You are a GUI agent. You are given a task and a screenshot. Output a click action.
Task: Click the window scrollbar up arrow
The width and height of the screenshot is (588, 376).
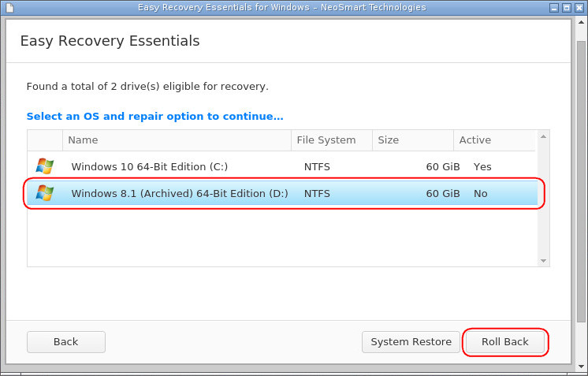pyautogui.click(x=581, y=23)
